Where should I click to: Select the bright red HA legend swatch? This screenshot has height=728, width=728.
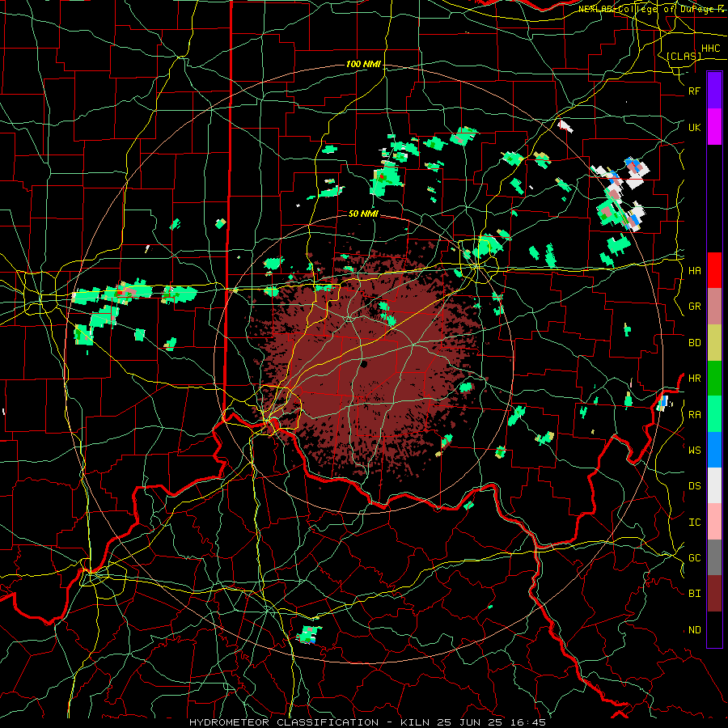point(714,270)
